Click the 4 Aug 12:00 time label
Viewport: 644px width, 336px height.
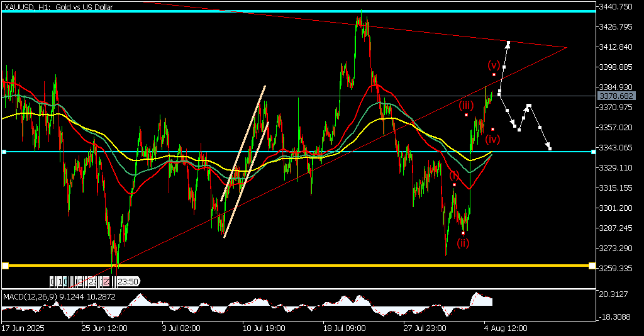(506, 328)
